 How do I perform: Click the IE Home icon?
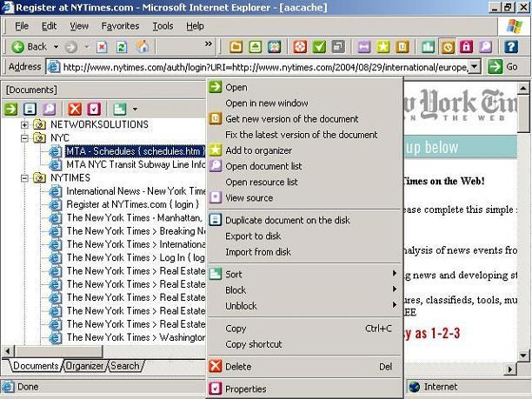click(x=143, y=47)
